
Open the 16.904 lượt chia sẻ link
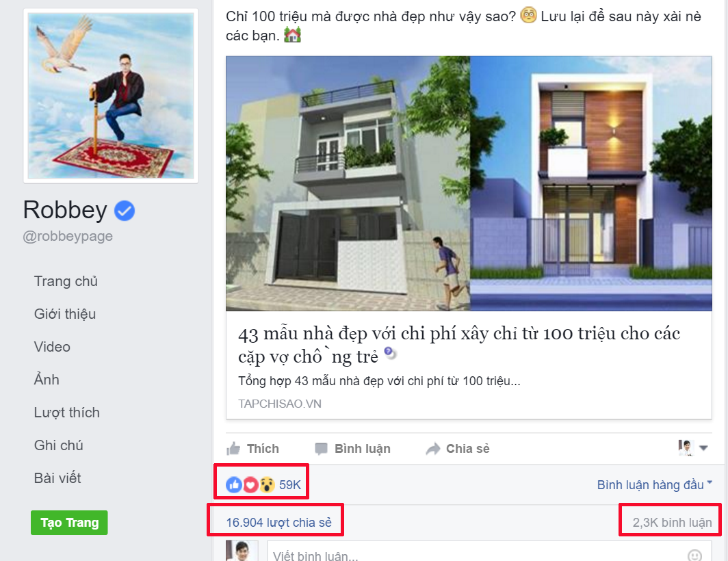278,523
